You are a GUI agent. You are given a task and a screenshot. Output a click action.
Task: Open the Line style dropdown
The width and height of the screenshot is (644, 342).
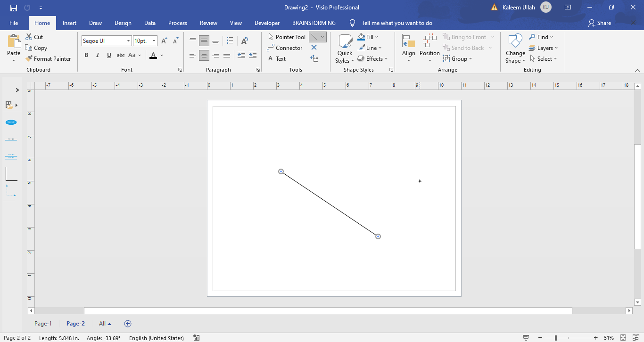pos(371,48)
